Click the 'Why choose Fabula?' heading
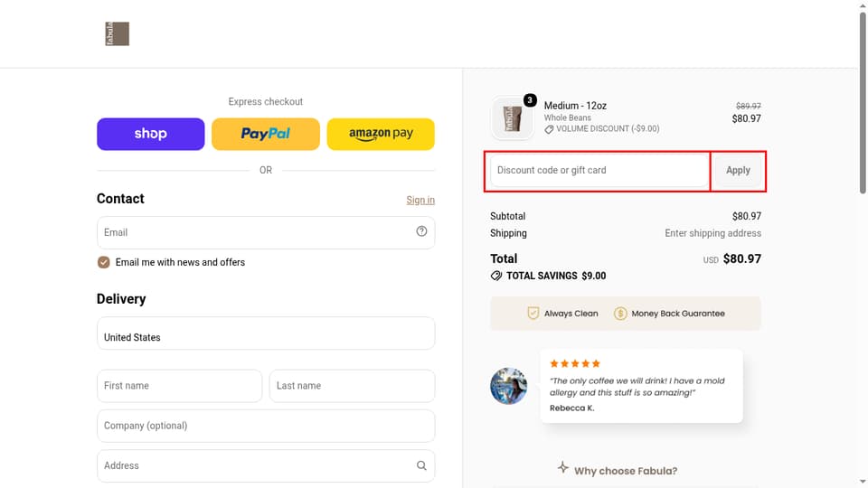Viewport: 868px width, 488px height. click(626, 471)
